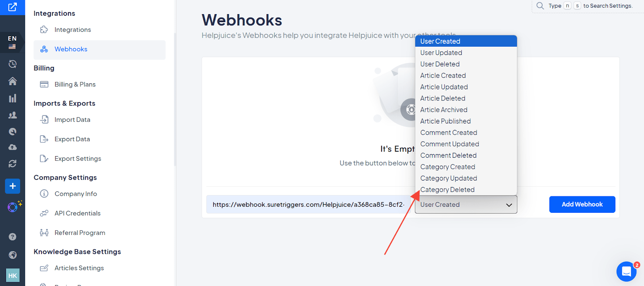Image resolution: width=644 pixels, height=286 pixels.
Task: Click the Billing & Plans card icon
Action: (44, 84)
